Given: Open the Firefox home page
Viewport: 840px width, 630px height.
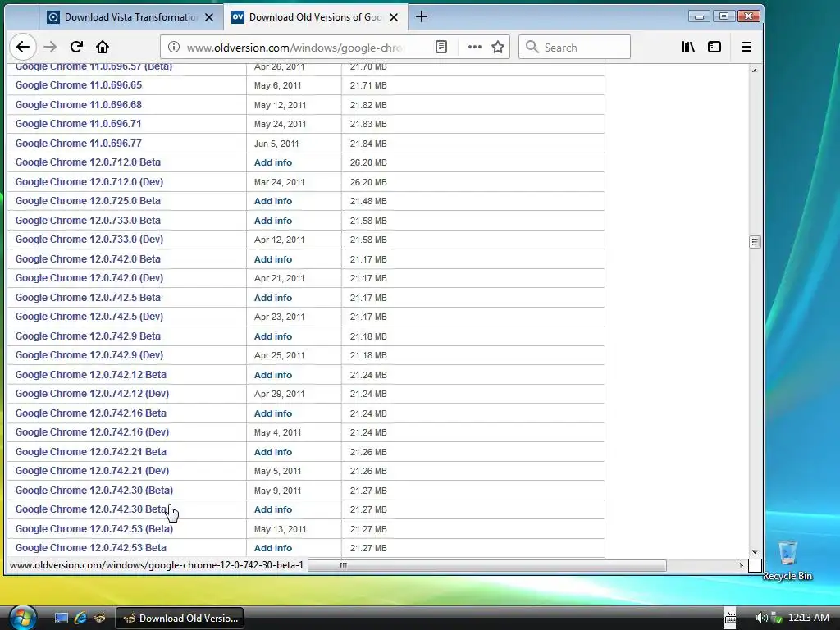Looking at the screenshot, I should pos(103,47).
